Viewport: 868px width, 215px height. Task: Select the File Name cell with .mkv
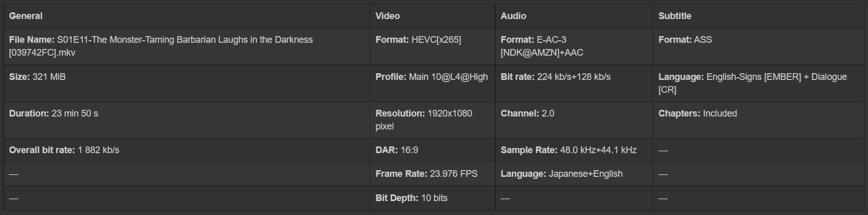tap(161, 46)
